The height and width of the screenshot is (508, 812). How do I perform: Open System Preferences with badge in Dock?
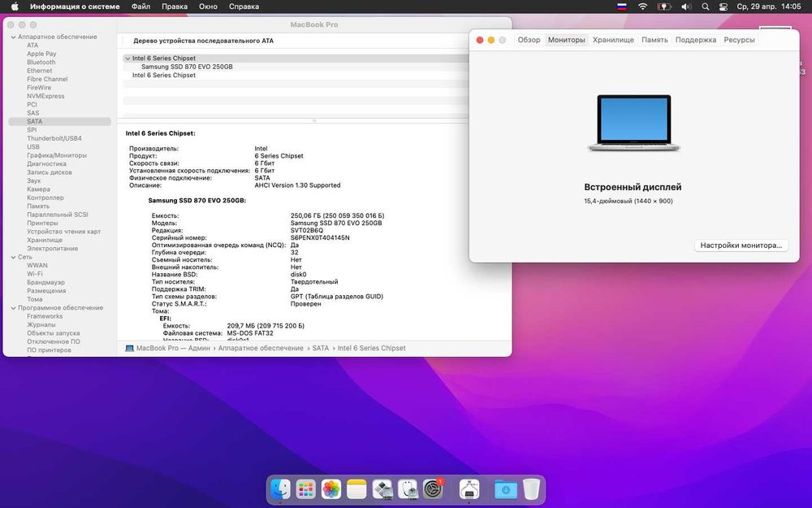click(433, 488)
